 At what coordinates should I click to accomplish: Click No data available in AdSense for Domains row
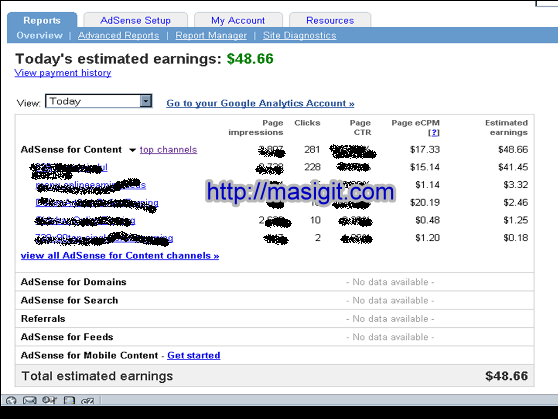390,282
